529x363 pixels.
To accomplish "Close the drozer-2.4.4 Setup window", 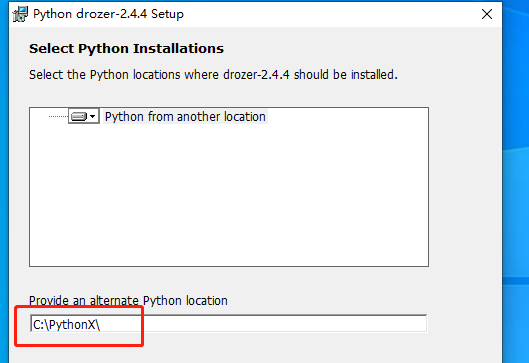I will click(x=487, y=14).
